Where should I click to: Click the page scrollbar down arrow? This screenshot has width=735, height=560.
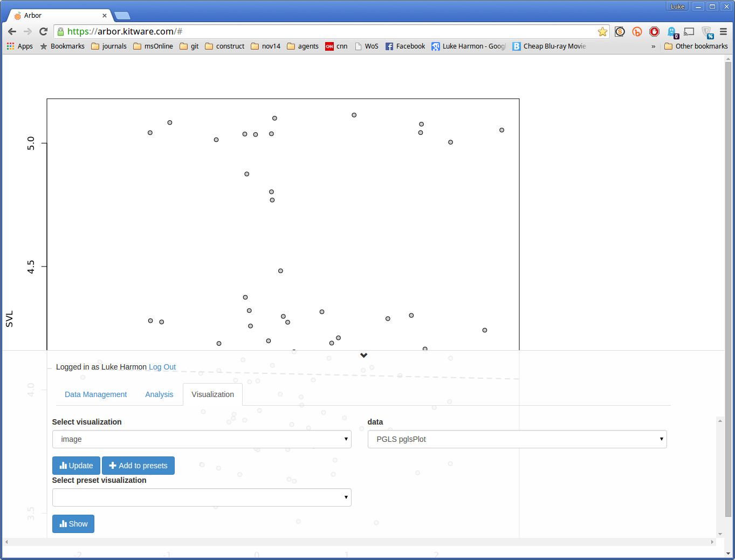pyautogui.click(x=728, y=554)
